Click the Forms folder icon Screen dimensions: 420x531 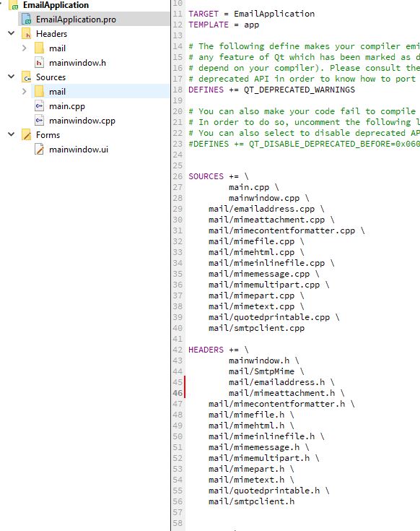[x=27, y=135]
